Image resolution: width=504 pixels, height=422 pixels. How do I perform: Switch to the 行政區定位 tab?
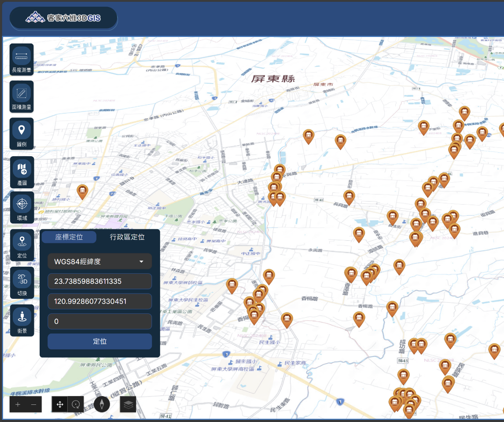click(x=127, y=237)
